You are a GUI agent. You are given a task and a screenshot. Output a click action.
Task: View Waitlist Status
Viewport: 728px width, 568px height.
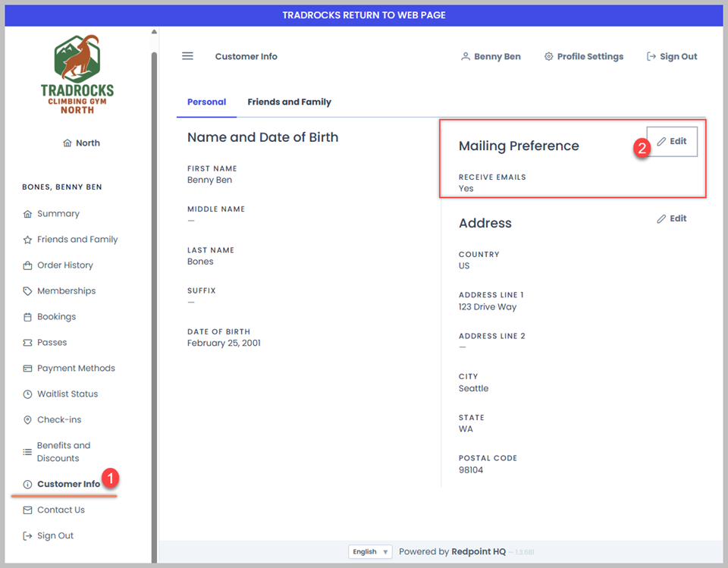tap(67, 394)
